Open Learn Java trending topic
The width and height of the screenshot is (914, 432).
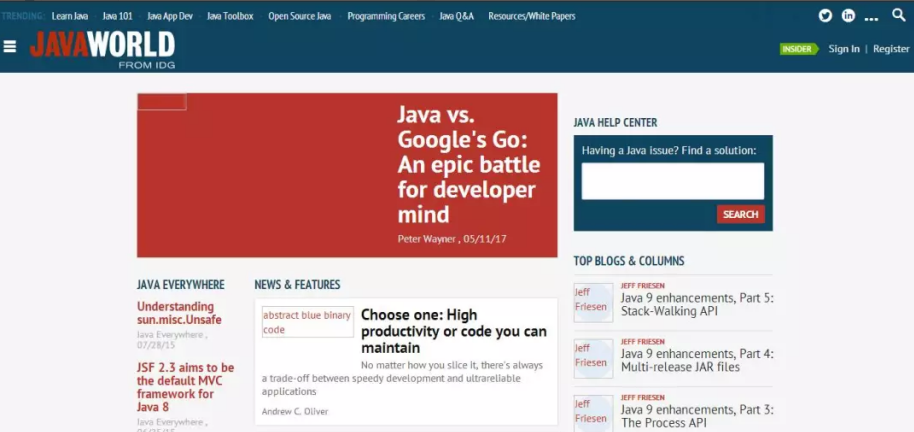pos(70,16)
